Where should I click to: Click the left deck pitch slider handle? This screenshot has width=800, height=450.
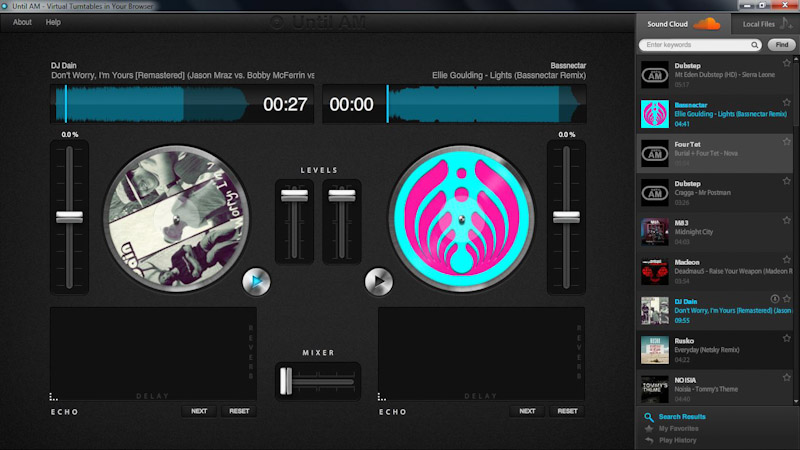(x=69, y=217)
